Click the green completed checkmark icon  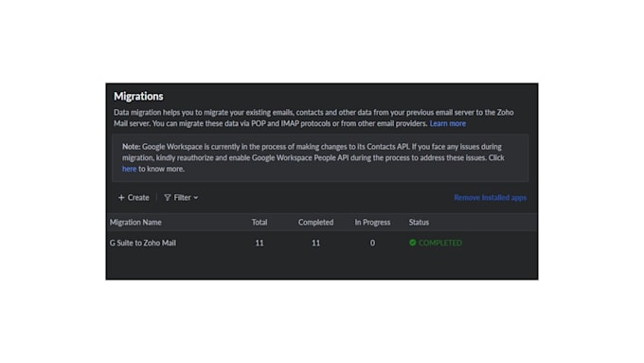(x=412, y=243)
